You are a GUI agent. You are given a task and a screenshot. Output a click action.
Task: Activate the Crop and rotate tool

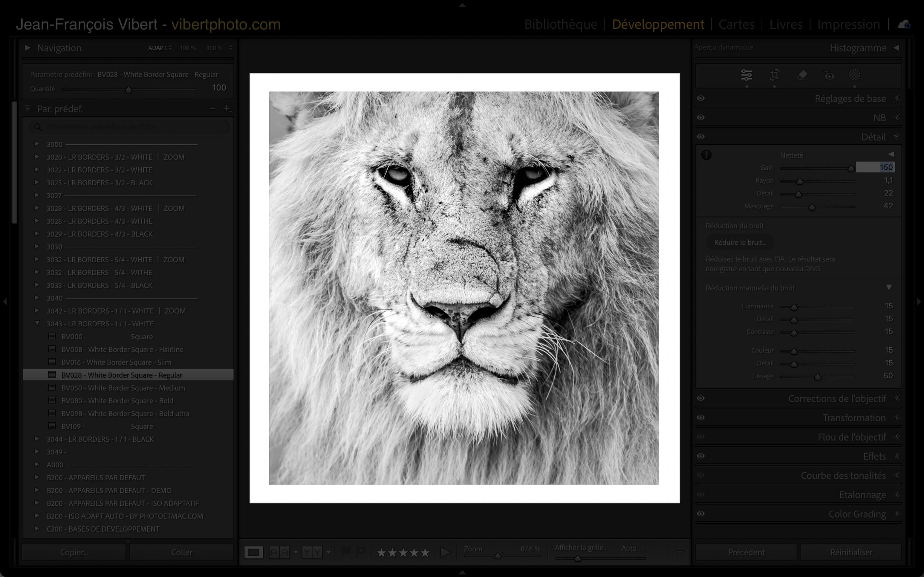coord(774,75)
